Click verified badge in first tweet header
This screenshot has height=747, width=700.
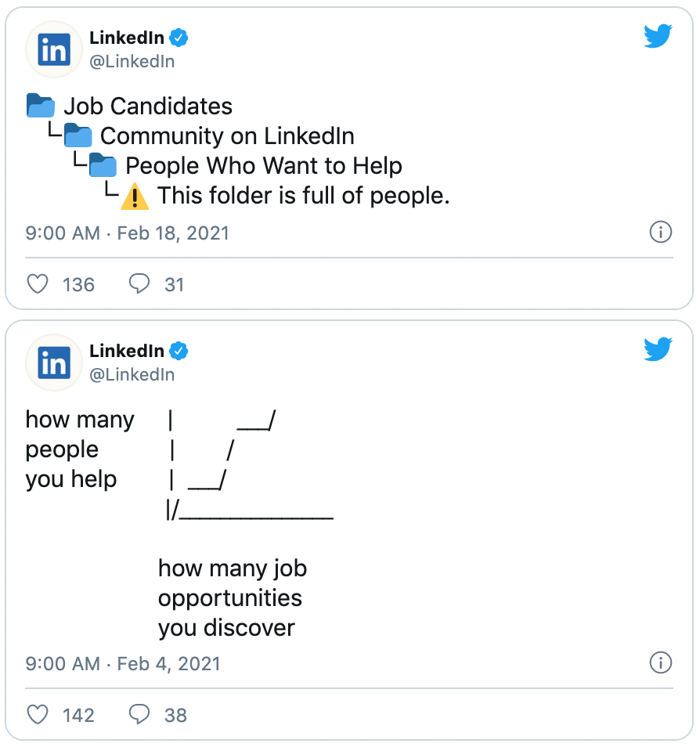tap(179, 38)
